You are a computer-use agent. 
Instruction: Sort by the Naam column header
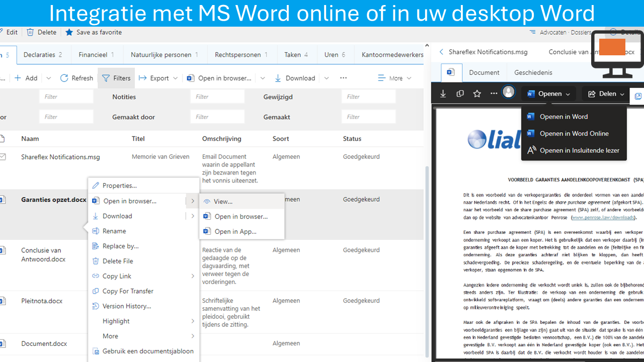click(x=30, y=139)
